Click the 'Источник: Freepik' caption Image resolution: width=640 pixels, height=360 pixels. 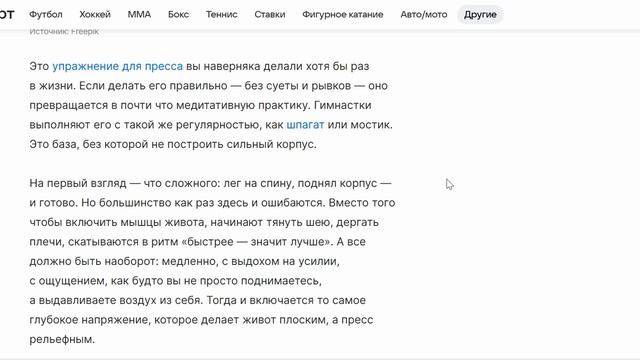pos(64,31)
